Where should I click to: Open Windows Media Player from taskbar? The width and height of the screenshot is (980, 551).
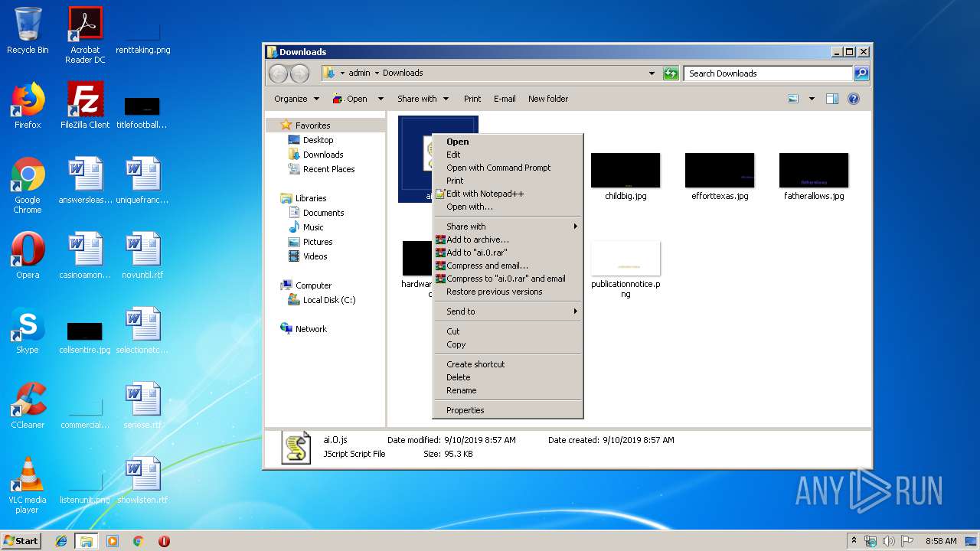pyautogui.click(x=113, y=541)
